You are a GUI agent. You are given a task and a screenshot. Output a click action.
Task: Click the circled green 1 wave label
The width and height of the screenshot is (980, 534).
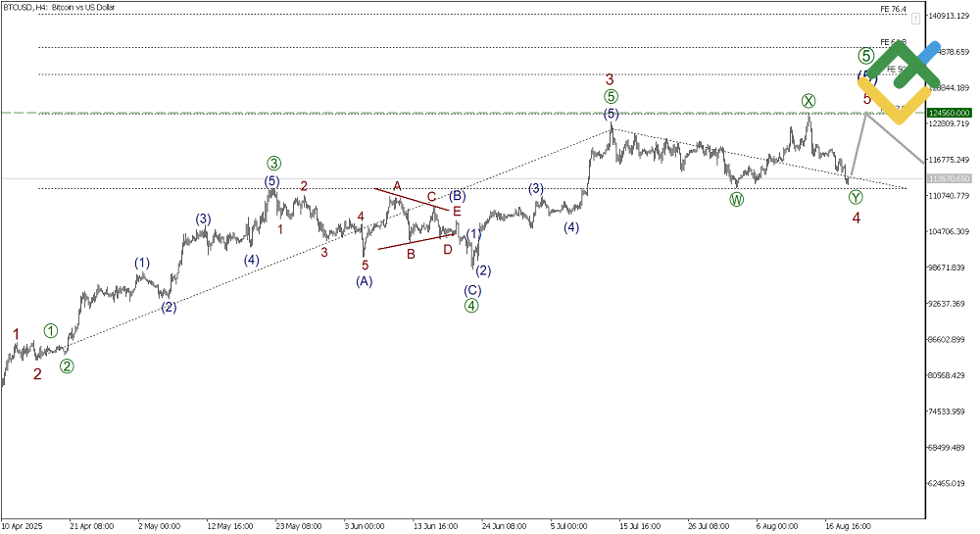point(51,330)
